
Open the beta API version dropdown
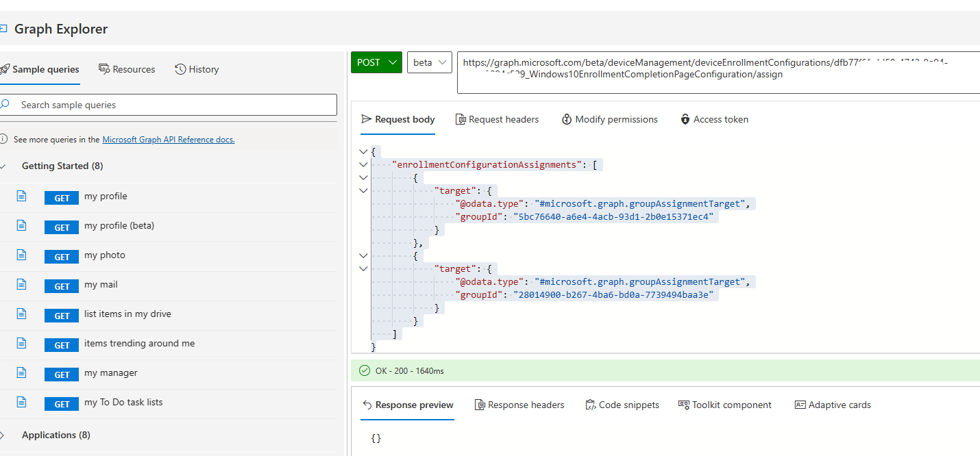(x=429, y=62)
